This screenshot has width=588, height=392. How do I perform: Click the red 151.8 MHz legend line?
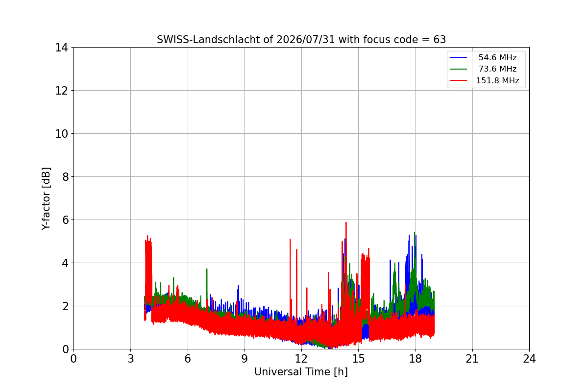[459, 81]
